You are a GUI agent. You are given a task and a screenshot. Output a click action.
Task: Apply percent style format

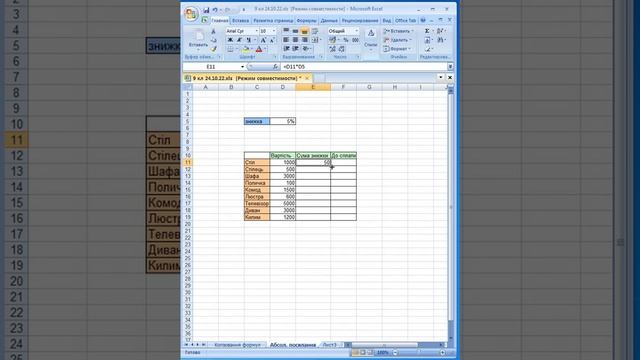tap(346, 40)
